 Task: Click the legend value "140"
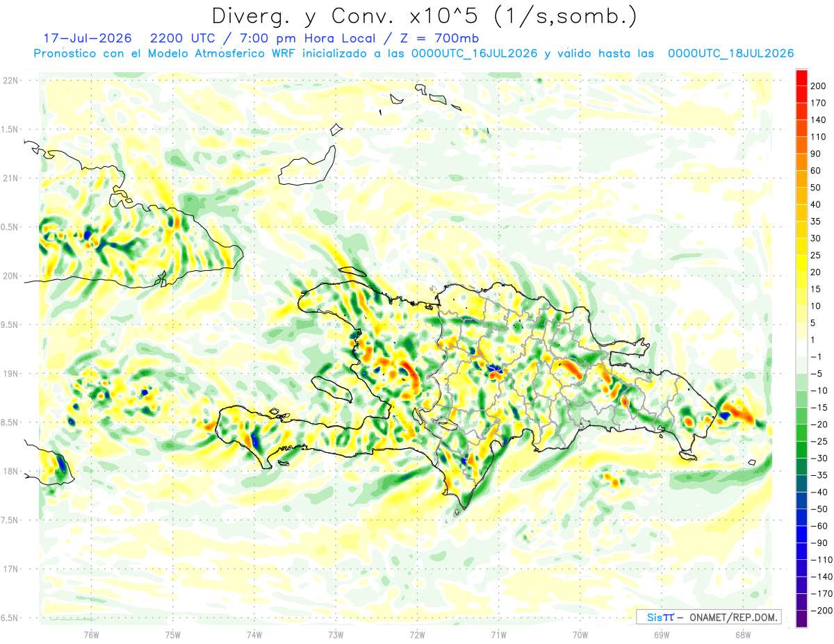coord(819,119)
